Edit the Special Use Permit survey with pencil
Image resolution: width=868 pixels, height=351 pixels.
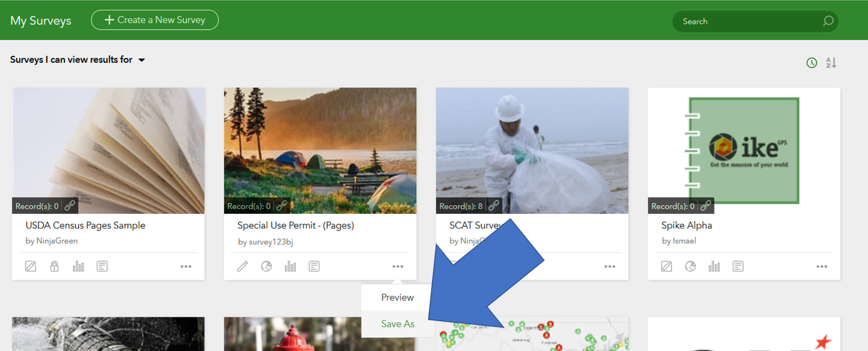pos(243,266)
